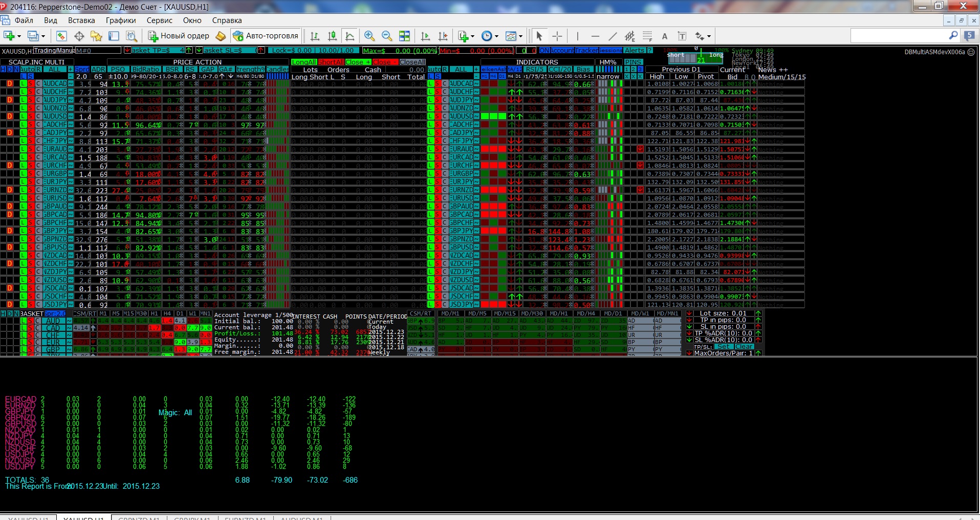Toggle the N header button in SCALP.INC panel
Screen dimensions: 980x520
[x=16, y=69]
